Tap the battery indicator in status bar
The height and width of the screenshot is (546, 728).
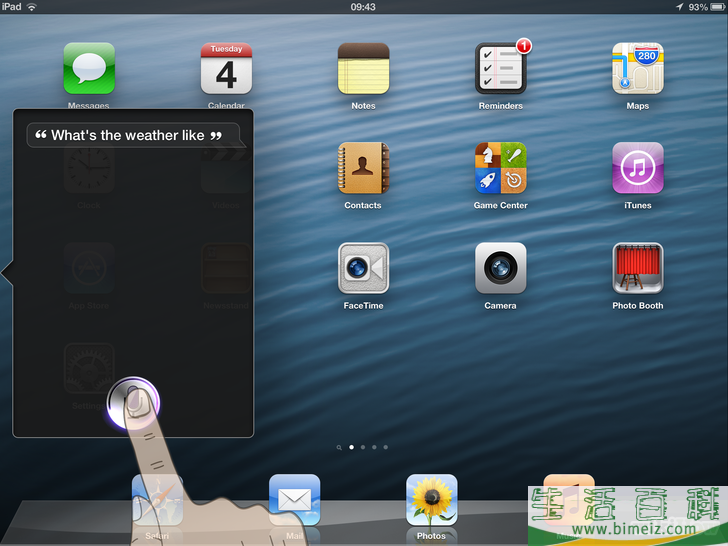tap(718, 7)
